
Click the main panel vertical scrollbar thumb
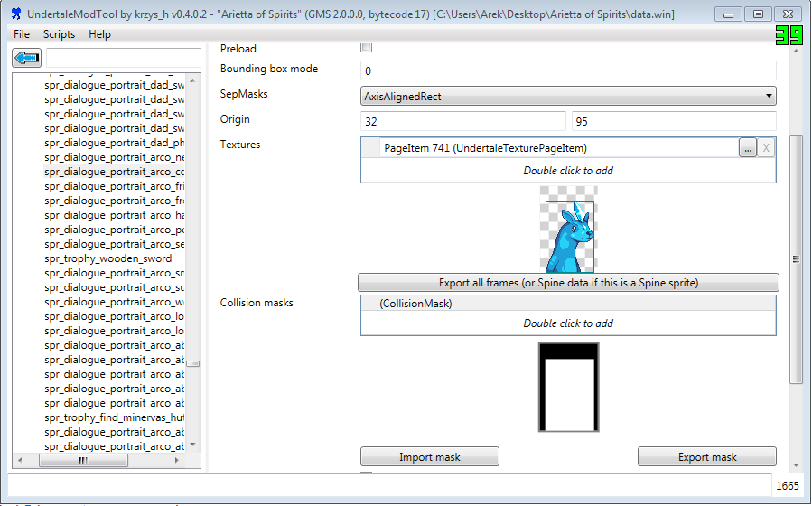(x=796, y=258)
